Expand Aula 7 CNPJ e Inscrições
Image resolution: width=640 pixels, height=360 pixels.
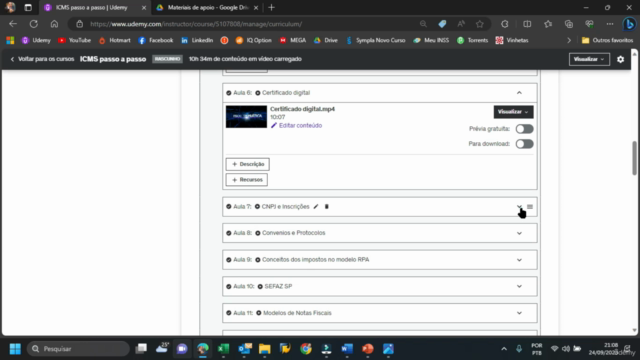519,207
